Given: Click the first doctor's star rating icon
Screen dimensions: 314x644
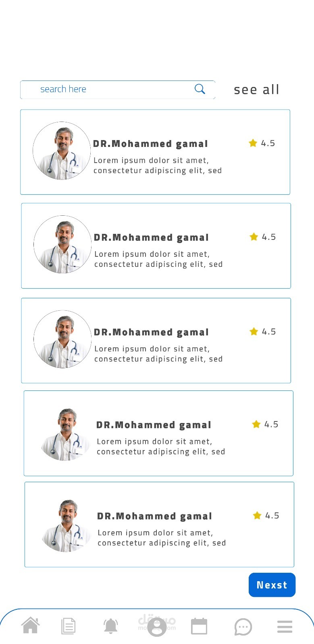Looking at the screenshot, I should coord(253,143).
